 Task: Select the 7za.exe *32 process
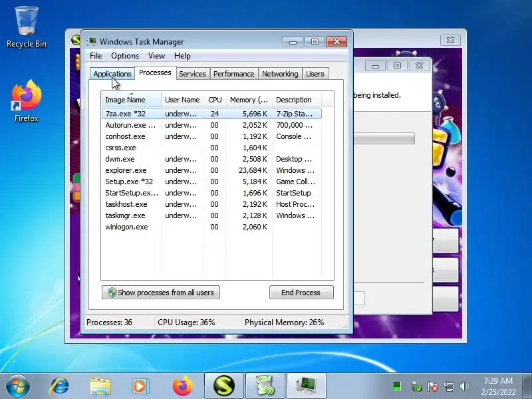pos(211,114)
